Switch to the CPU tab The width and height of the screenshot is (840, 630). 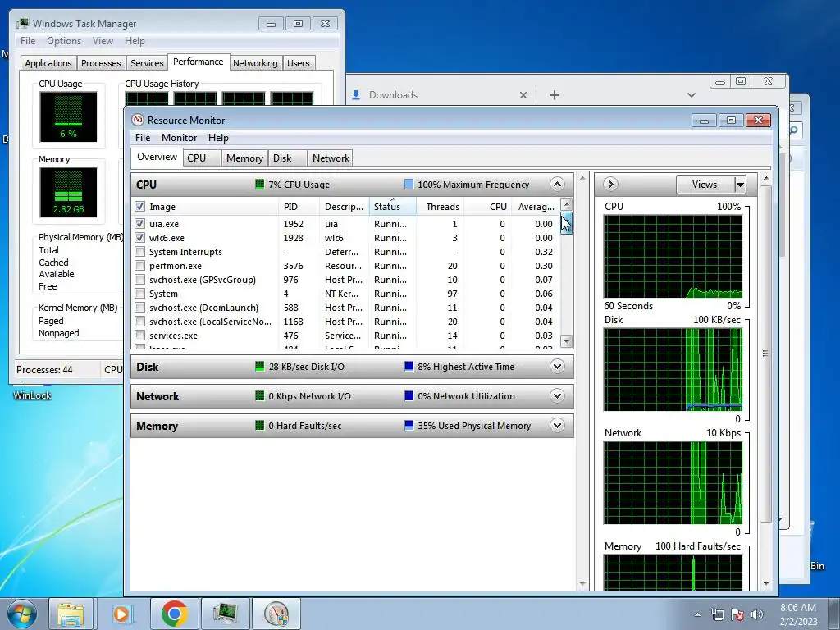[202, 158]
